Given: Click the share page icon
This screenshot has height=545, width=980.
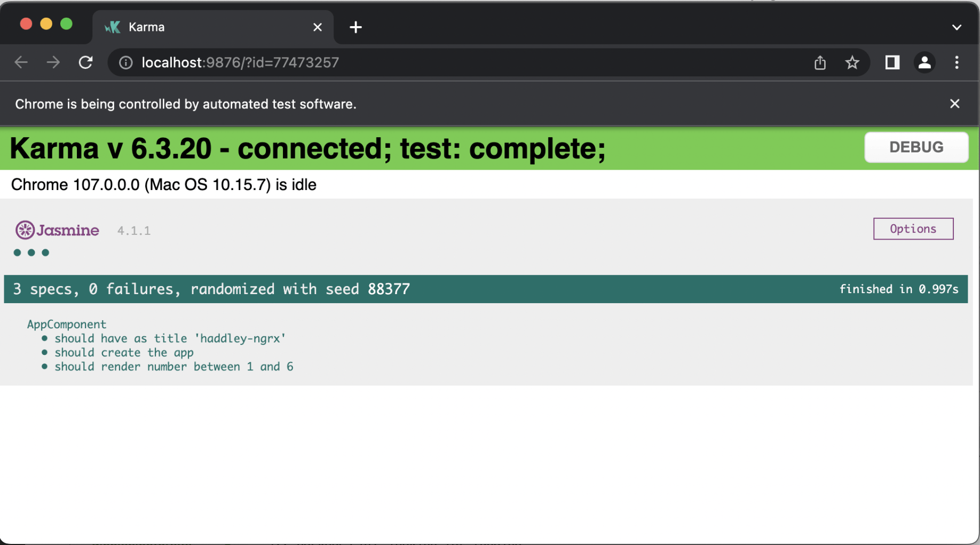Looking at the screenshot, I should [x=820, y=62].
